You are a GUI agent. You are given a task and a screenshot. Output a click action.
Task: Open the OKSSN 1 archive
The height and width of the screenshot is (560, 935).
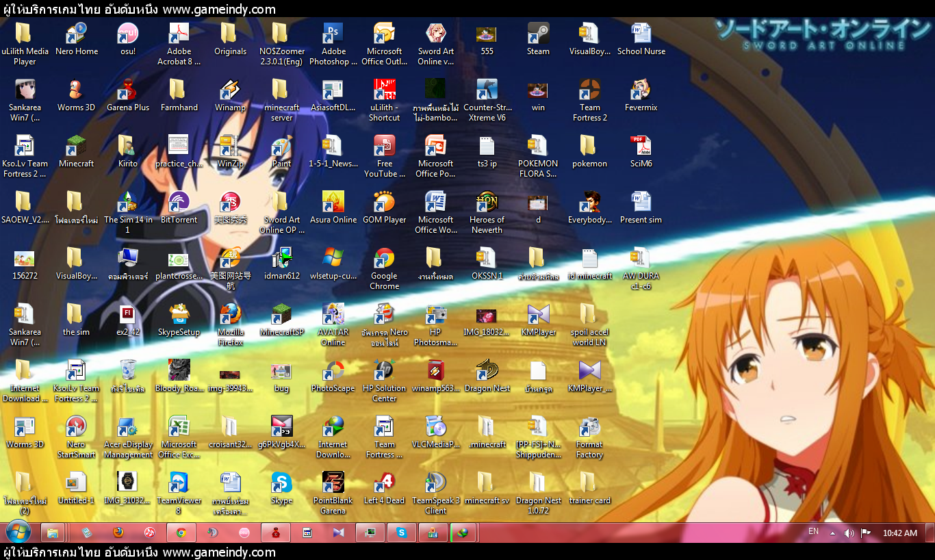point(487,264)
